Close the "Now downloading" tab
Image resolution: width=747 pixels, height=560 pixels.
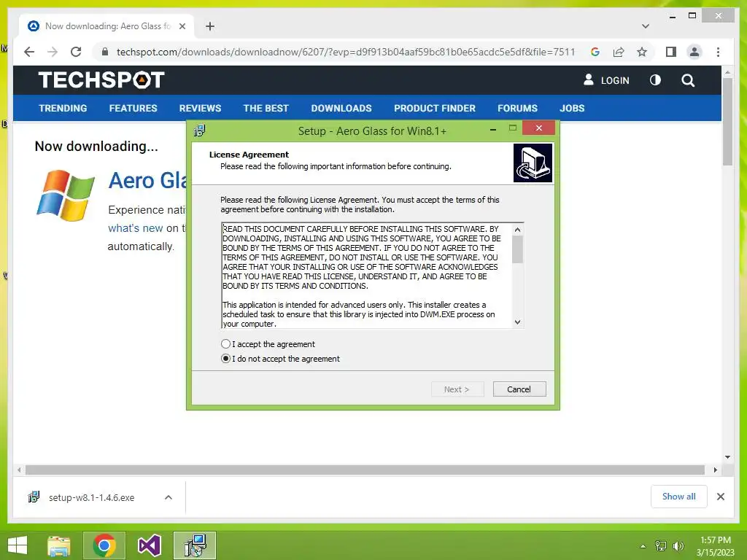(x=182, y=26)
